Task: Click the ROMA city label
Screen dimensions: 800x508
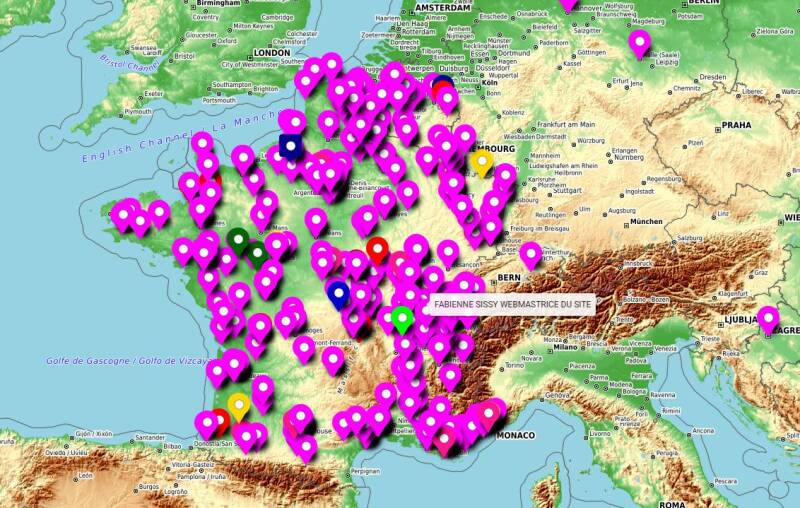Action: (x=672, y=504)
